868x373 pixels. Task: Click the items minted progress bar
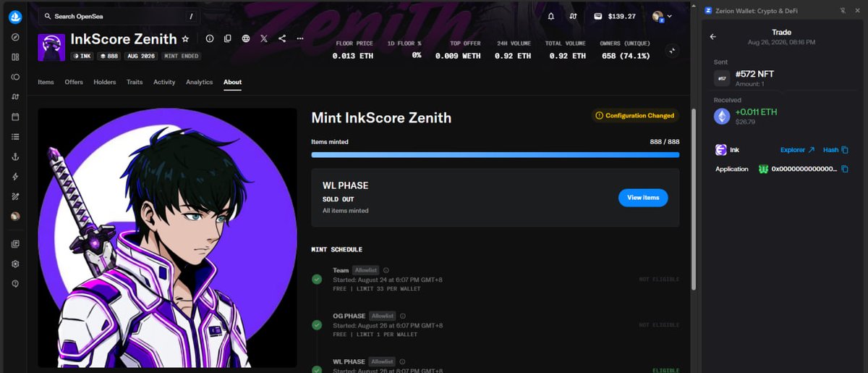click(495, 154)
